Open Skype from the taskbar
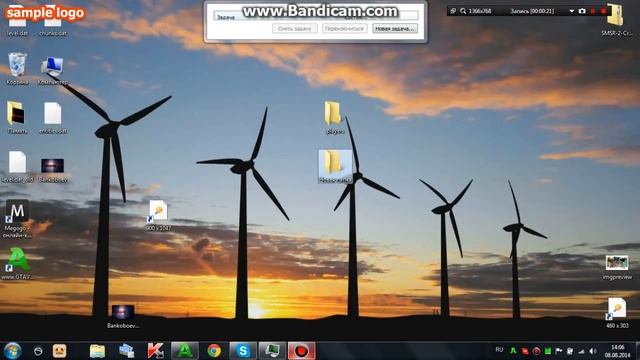The height and width of the screenshot is (360, 640). click(243, 351)
